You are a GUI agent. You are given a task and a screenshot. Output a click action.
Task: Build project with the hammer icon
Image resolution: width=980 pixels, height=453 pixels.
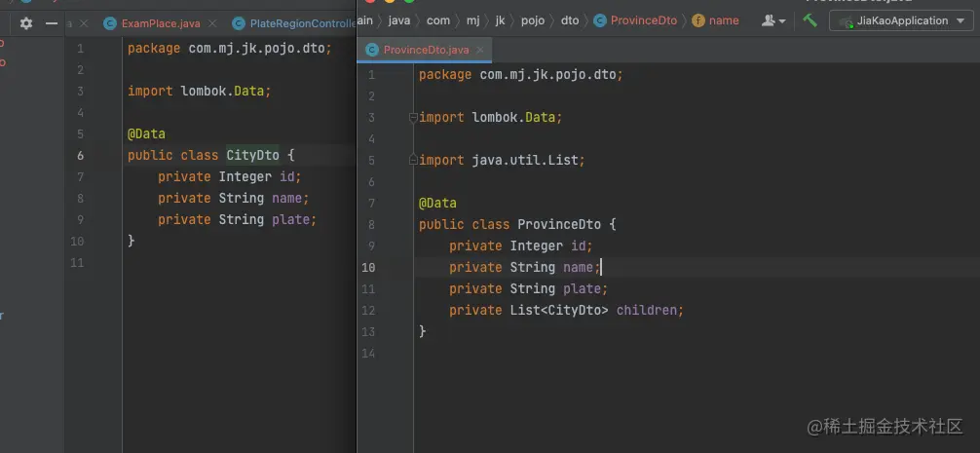810,20
